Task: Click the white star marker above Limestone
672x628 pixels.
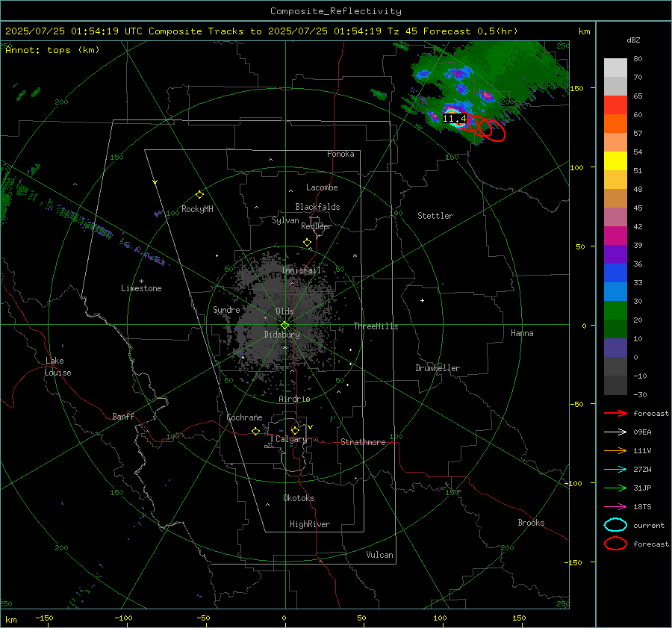Action: [x=141, y=282]
